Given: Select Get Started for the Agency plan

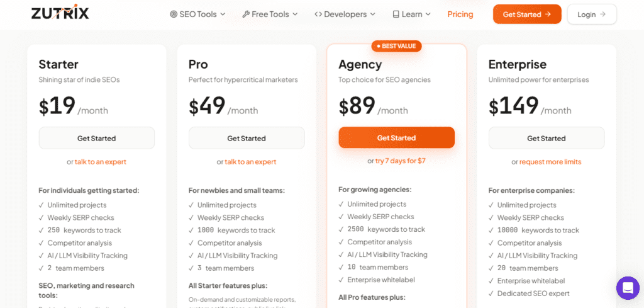Looking at the screenshot, I should 396,137.
